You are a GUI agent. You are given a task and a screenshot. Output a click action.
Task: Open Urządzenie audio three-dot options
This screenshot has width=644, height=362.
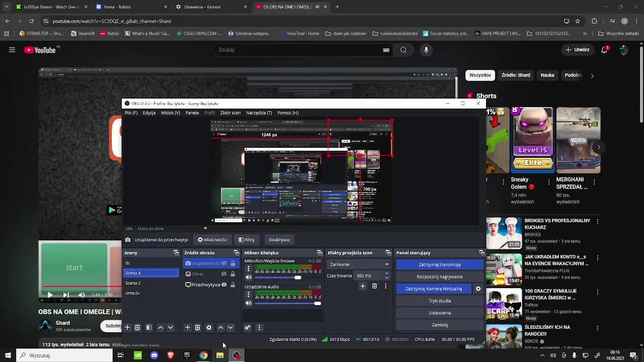249,295
